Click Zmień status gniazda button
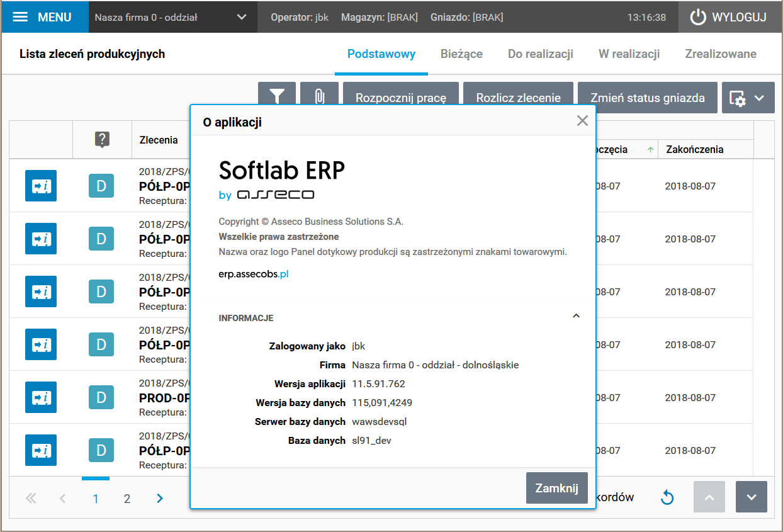Viewport: 783px width, 532px height. click(x=647, y=98)
